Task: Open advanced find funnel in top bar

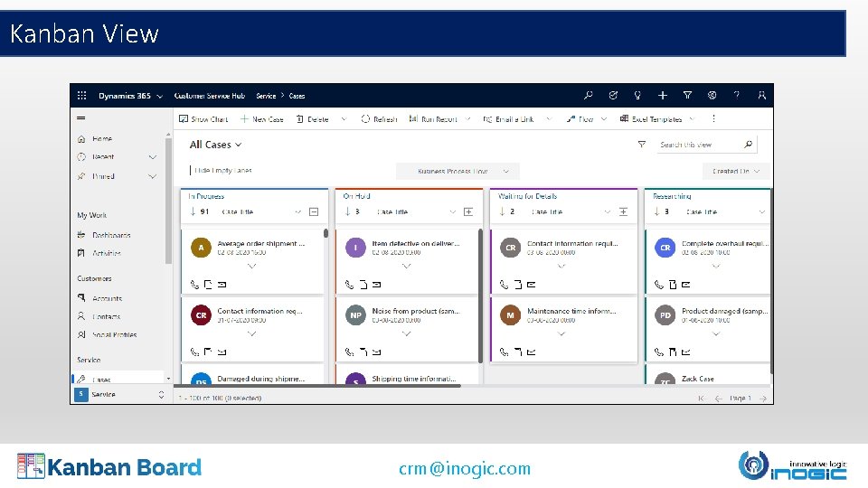Action: (687, 95)
